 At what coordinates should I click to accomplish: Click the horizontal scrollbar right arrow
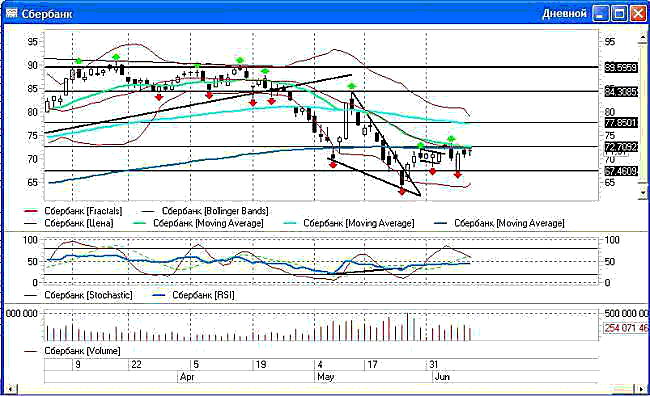(642, 389)
